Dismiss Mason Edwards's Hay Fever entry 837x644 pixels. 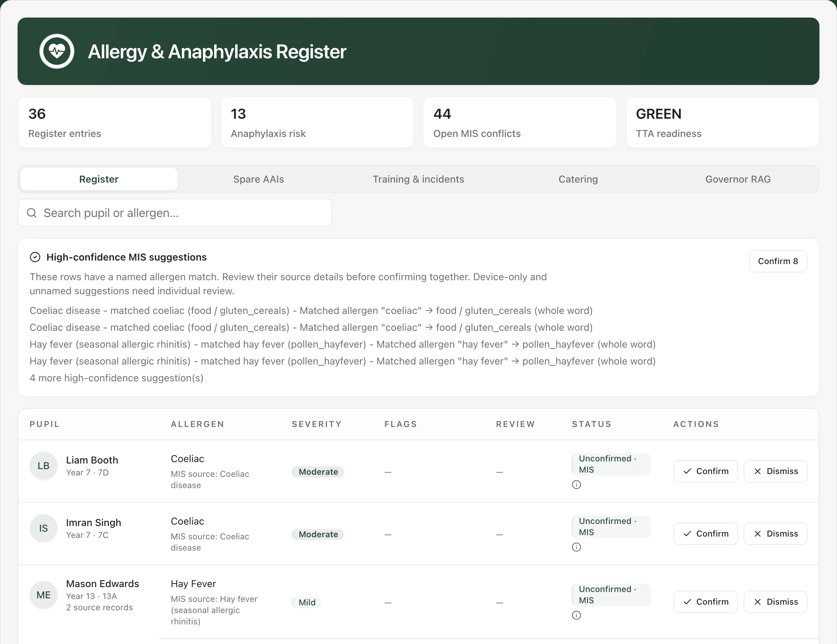pyautogui.click(x=775, y=602)
